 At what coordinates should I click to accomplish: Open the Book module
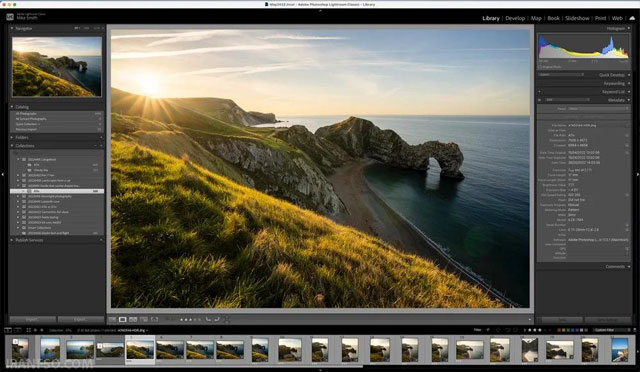click(x=553, y=18)
